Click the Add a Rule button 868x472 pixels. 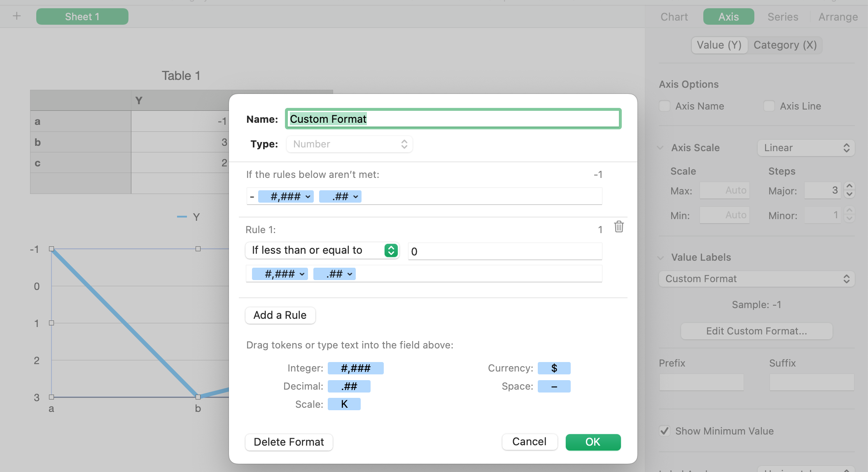coord(280,315)
